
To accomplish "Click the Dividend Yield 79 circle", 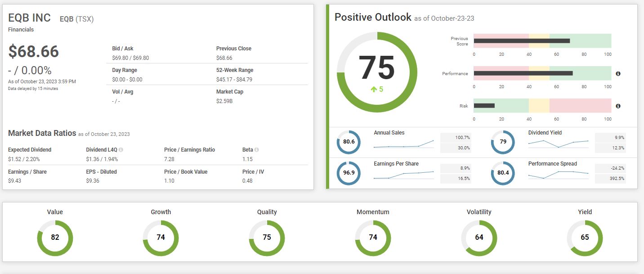I will pos(503,142).
